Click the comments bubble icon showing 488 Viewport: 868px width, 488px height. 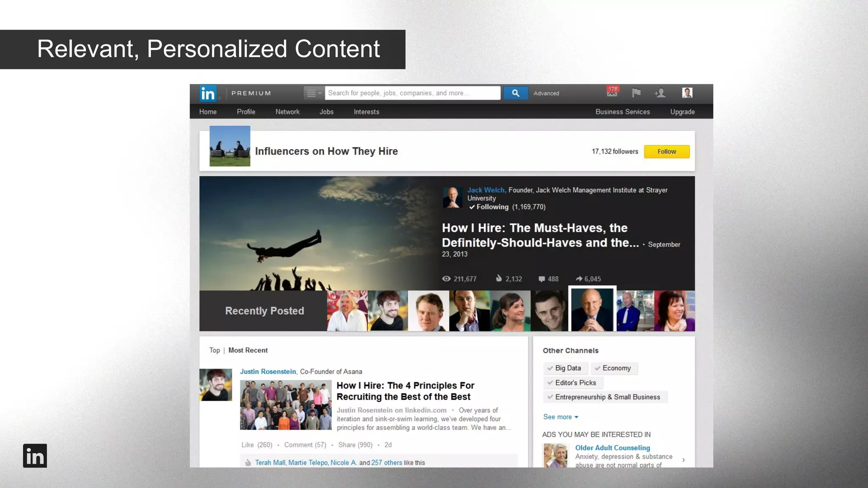pos(542,279)
